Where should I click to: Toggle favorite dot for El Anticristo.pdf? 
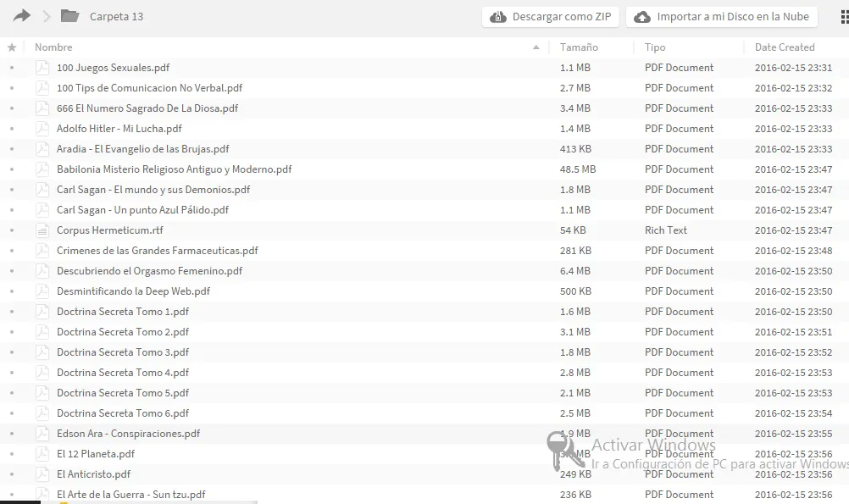coord(12,474)
